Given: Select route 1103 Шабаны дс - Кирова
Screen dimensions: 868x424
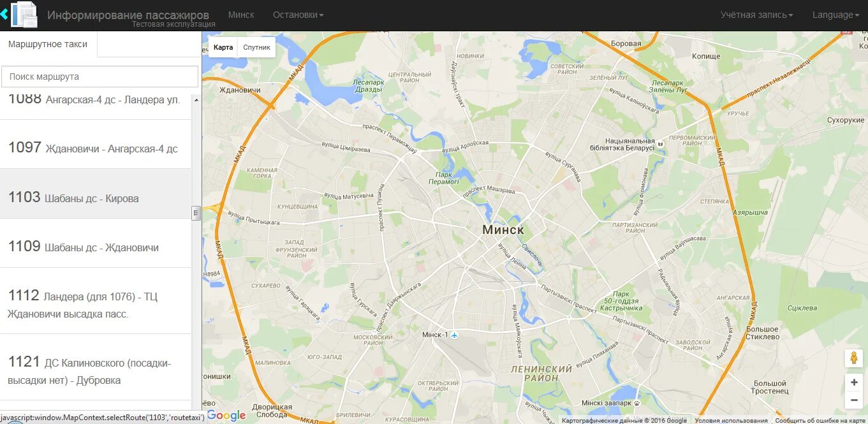Looking at the screenshot, I should coord(96,194).
